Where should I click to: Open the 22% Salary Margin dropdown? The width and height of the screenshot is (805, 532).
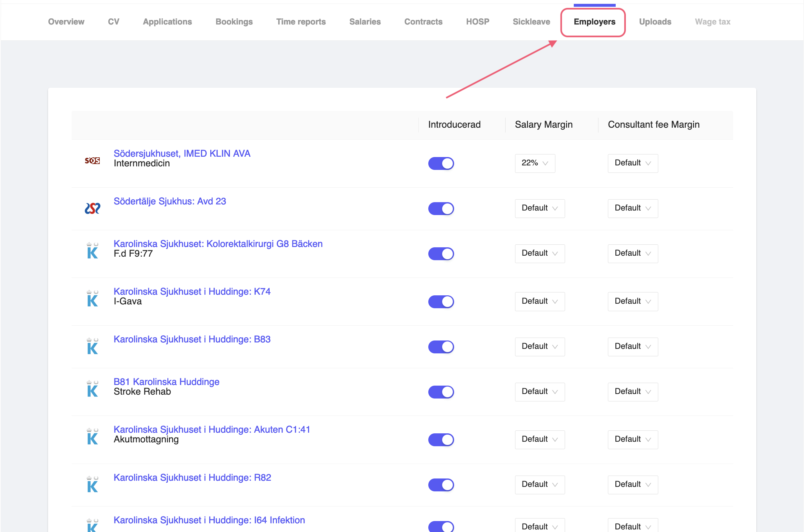(x=534, y=163)
